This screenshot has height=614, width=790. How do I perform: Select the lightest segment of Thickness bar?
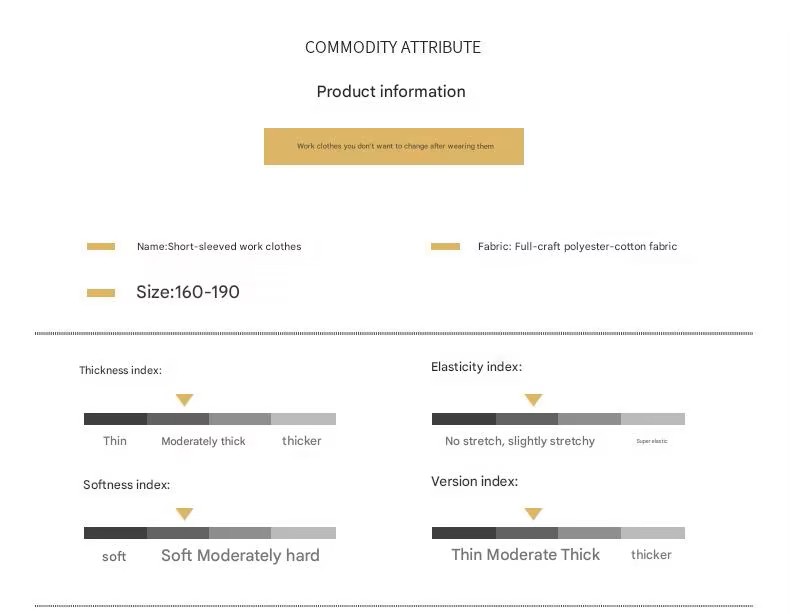tap(303, 419)
